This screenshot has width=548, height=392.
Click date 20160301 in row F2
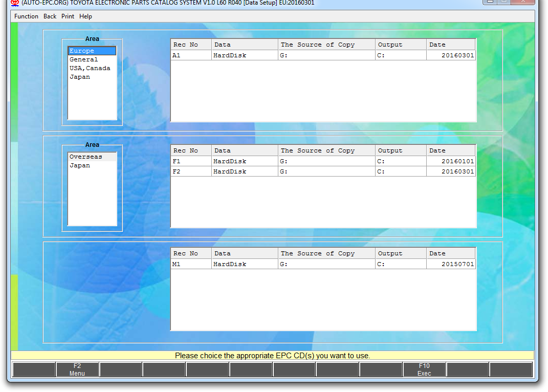tap(451, 171)
